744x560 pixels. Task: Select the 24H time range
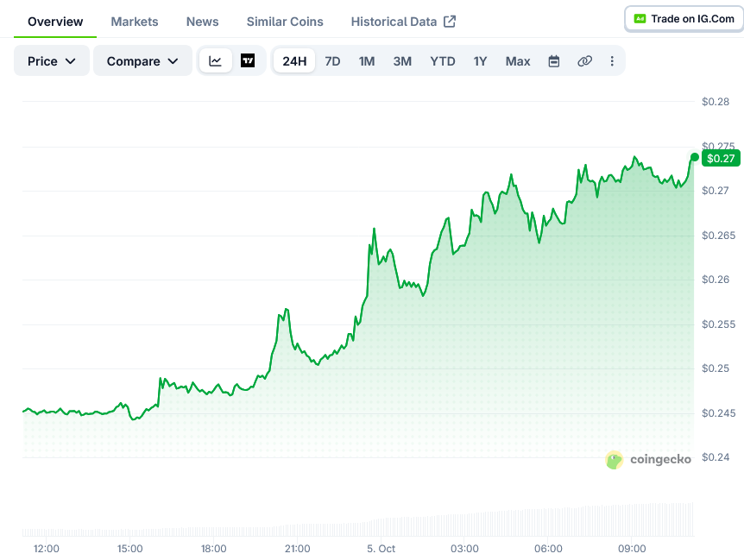point(294,60)
